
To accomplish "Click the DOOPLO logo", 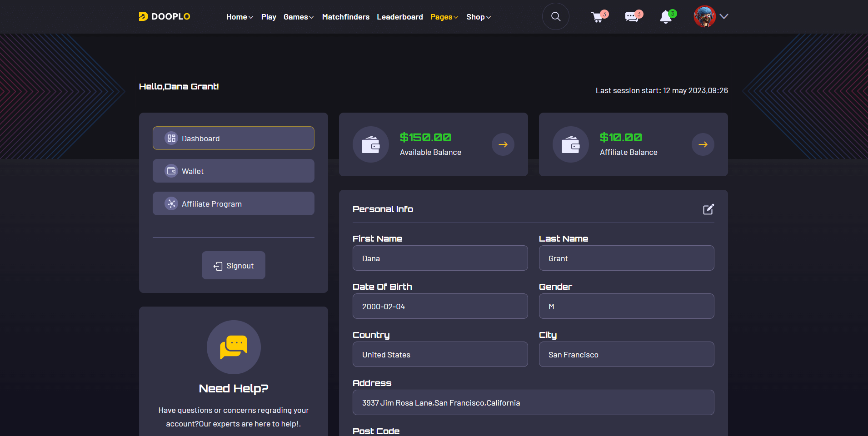I will pos(164,16).
